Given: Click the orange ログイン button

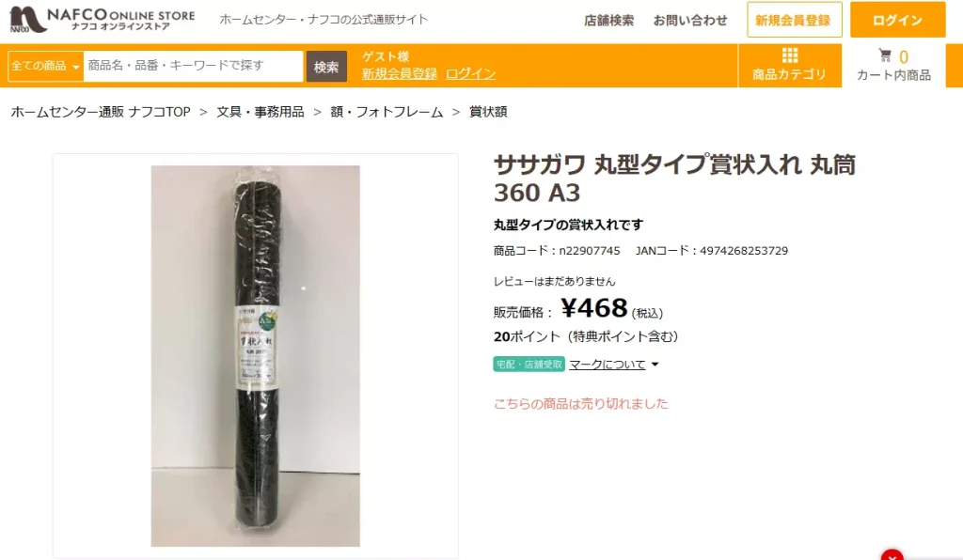Looking at the screenshot, I should (x=897, y=20).
